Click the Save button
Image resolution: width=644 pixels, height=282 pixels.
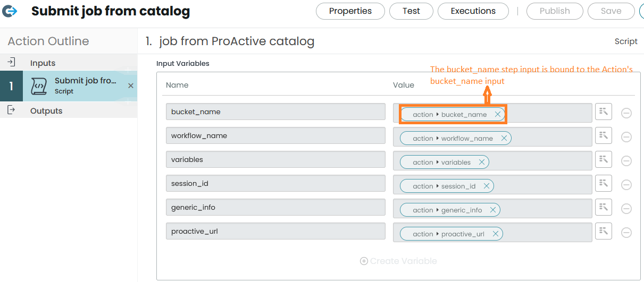click(x=611, y=11)
